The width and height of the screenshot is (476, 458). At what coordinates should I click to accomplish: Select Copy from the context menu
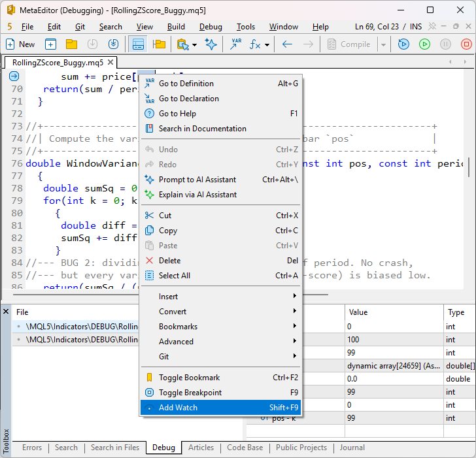click(221, 231)
